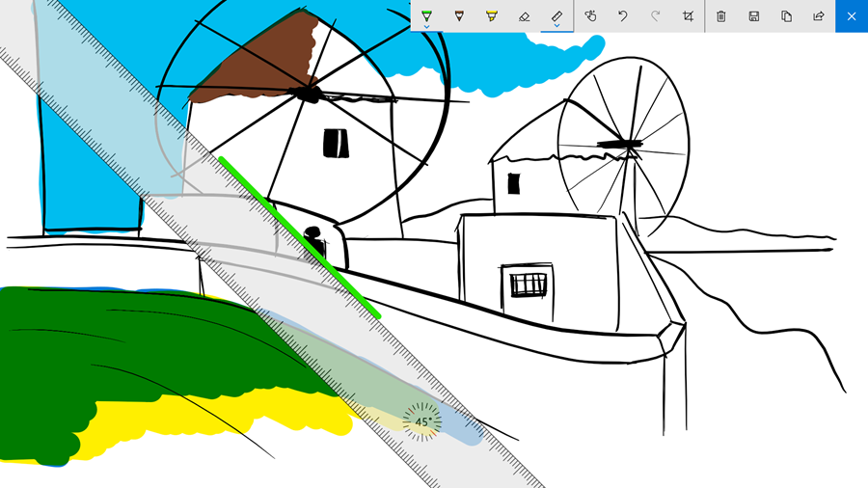The height and width of the screenshot is (488, 868).
Task: Copy the sketch to the clipboard
Action: 787,15
